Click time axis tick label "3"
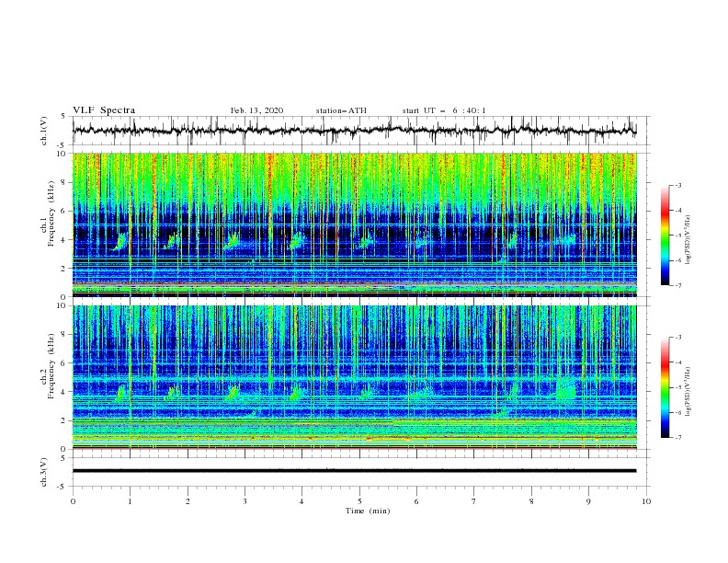Image resolution: width=728 pixels, height=563 pixels. pyautogui.click(x=245, y=501)
